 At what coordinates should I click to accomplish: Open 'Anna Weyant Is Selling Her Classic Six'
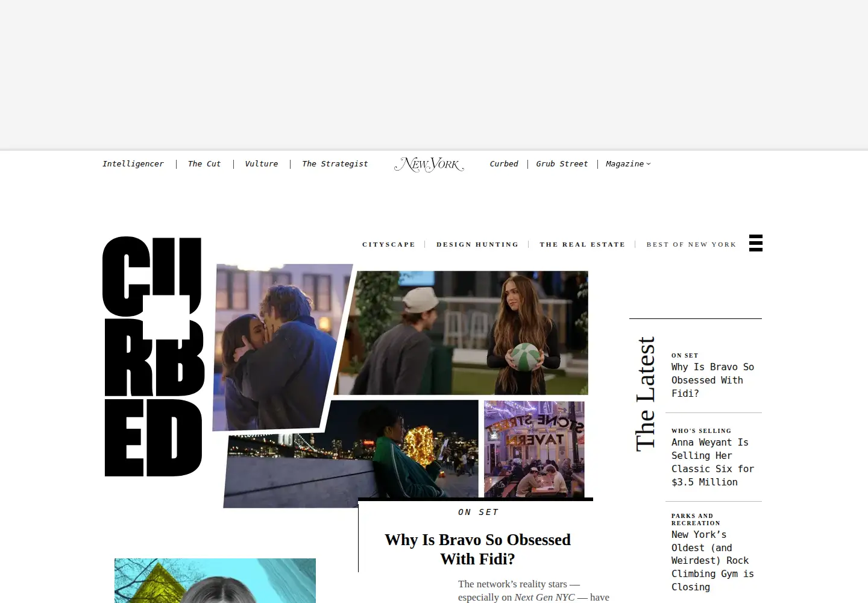click(x=713, y=462)
